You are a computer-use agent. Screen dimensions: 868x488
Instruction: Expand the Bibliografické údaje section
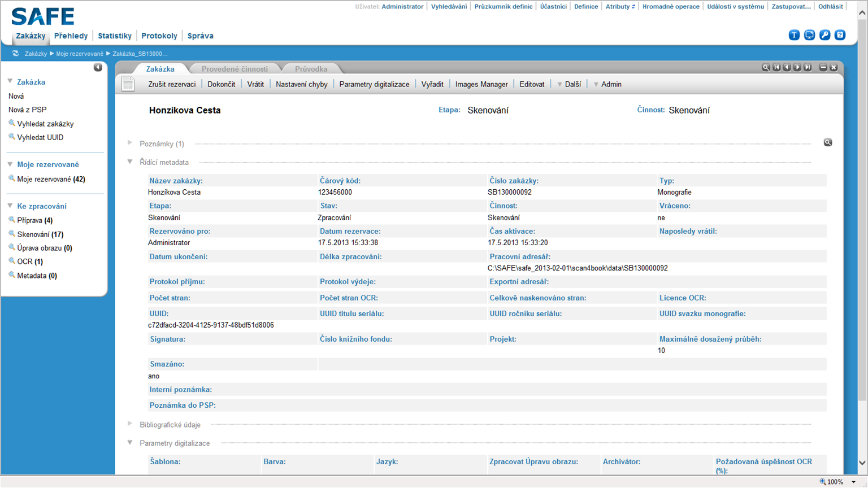[x=130, y=424]
